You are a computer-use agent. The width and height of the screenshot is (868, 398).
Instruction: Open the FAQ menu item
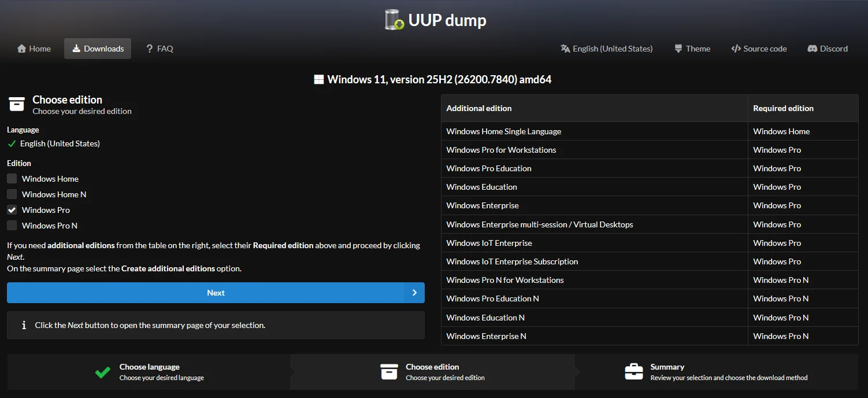[159, 49]
